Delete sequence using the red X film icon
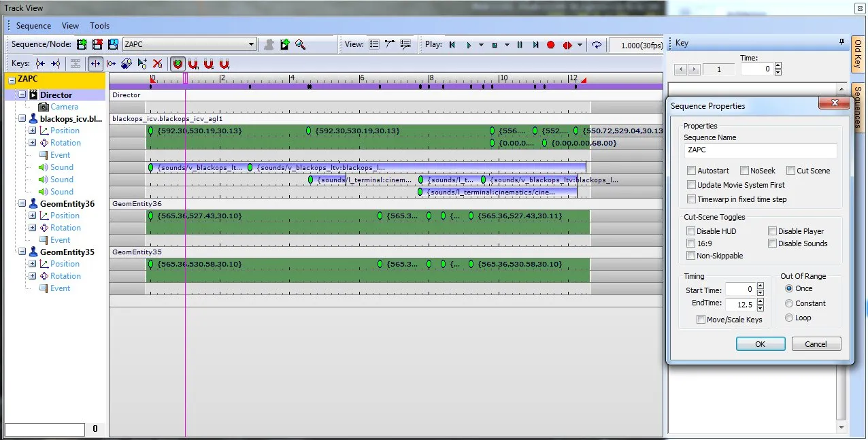The image size is (868, 440). 97,44
